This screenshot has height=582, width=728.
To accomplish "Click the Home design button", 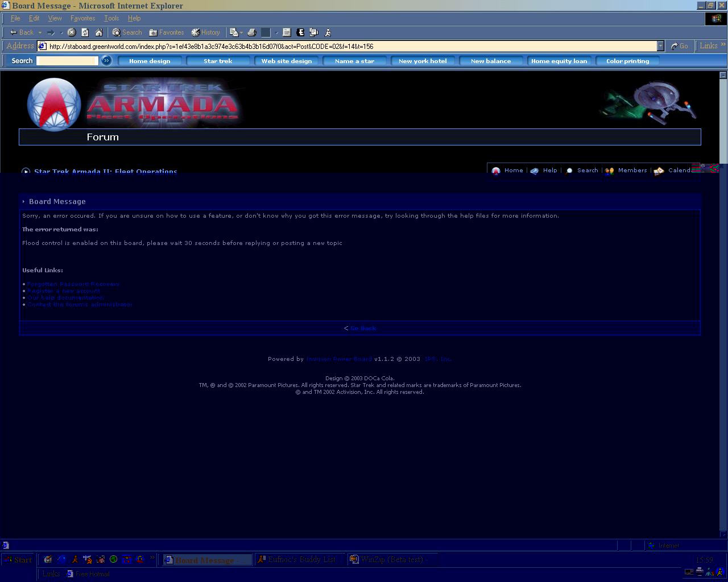I will click(150, 61).
